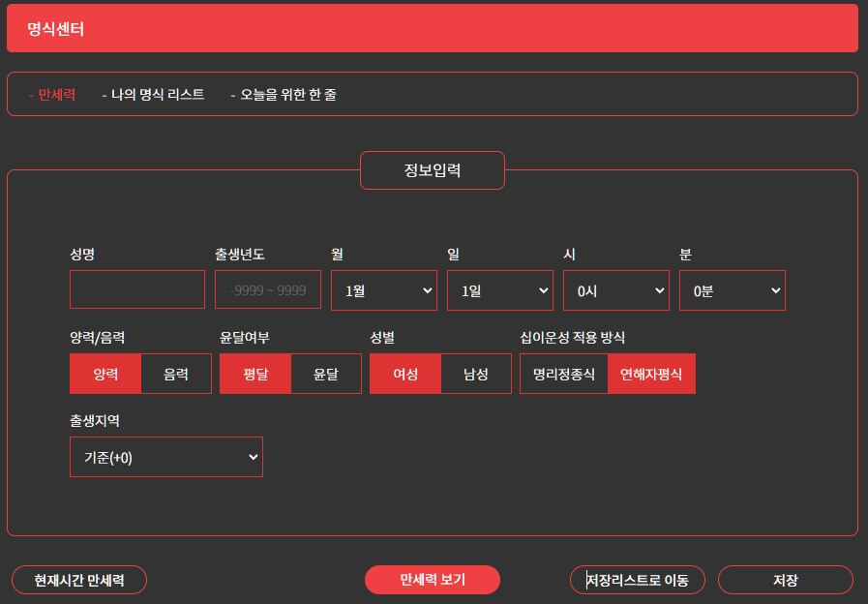Select the 연해자평식 calculation method
Screen dimensions: 868x604
(651, 374)
